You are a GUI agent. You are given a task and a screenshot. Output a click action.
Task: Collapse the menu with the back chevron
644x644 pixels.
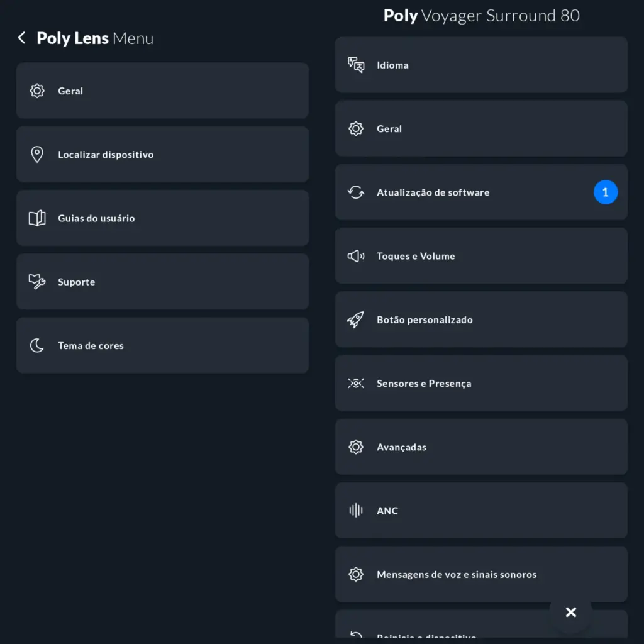tap(21, 37)
